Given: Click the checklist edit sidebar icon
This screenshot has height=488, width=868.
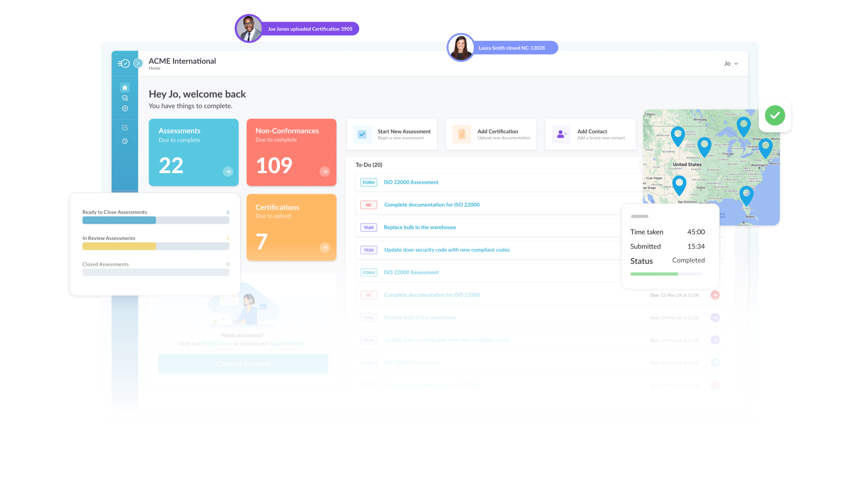Looking at the screenshot, I should pyautogui.click(x=125, y=127).
